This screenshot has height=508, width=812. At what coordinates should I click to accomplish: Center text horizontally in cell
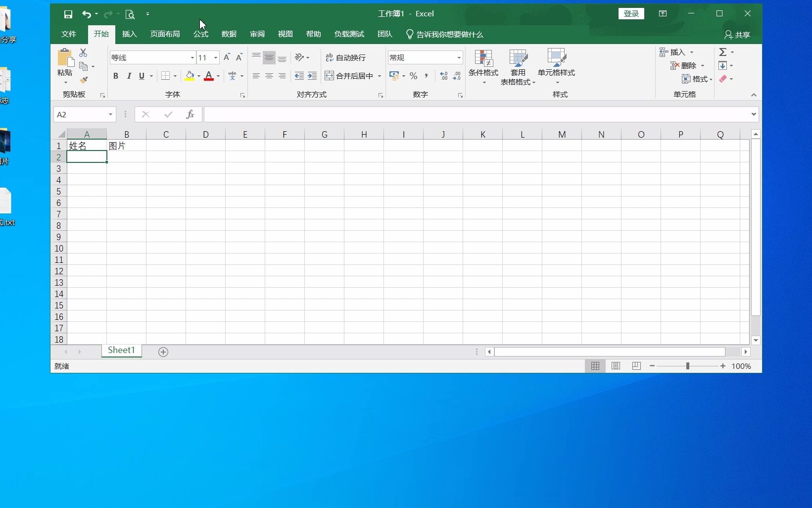click(x=269, y=76)
